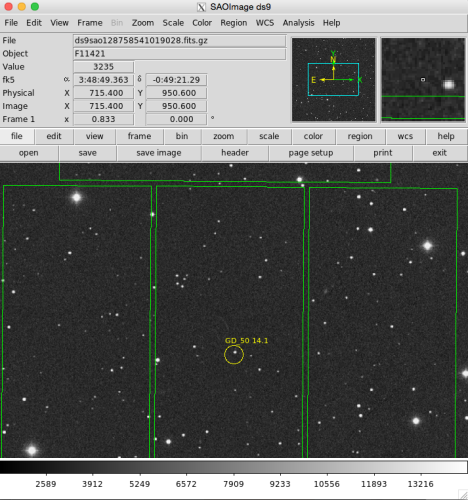Screen dimensions: 468x500
Task: Click the header button
Action: [235, 153]
